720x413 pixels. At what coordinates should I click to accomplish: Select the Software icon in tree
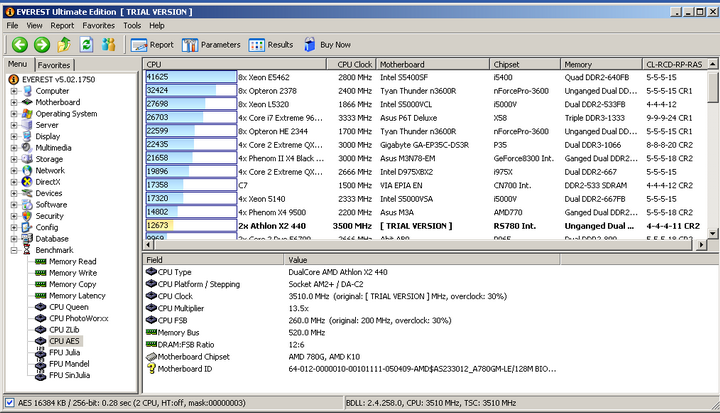27,204
